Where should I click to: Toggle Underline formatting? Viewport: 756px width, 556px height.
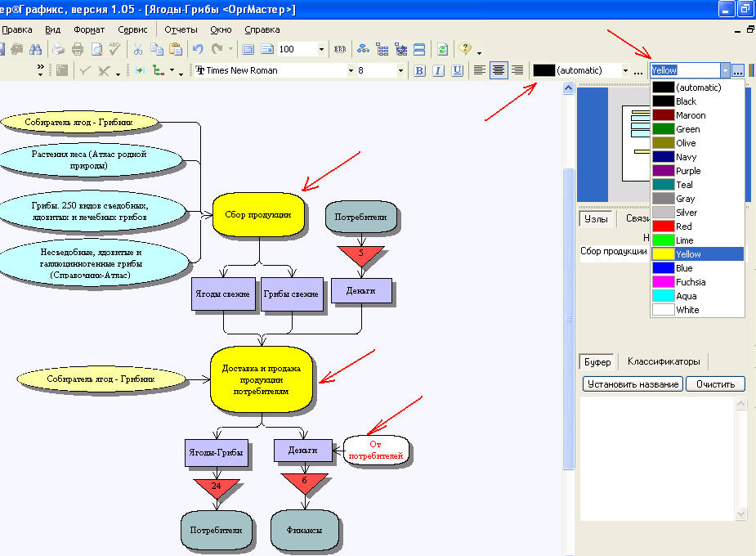point(457,70)
